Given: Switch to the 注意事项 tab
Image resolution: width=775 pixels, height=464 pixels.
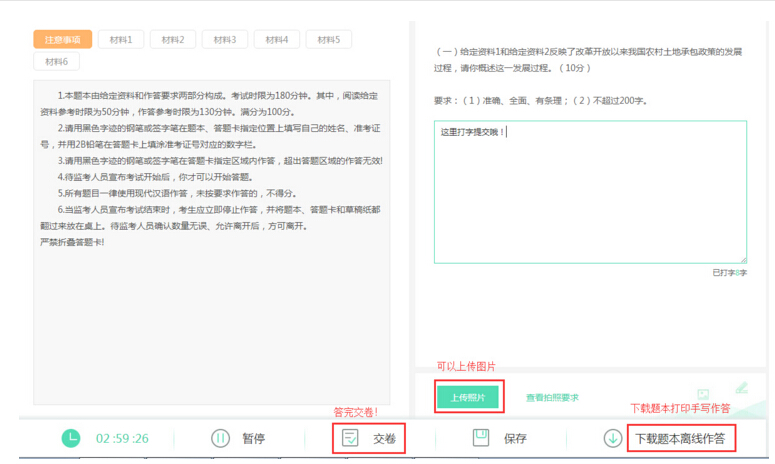Looking at the screenshot, I should (x=62, y=39).
